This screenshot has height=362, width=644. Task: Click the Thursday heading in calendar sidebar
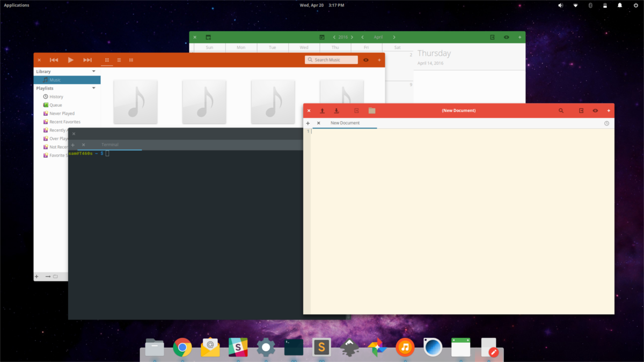[x=434, y=53]
